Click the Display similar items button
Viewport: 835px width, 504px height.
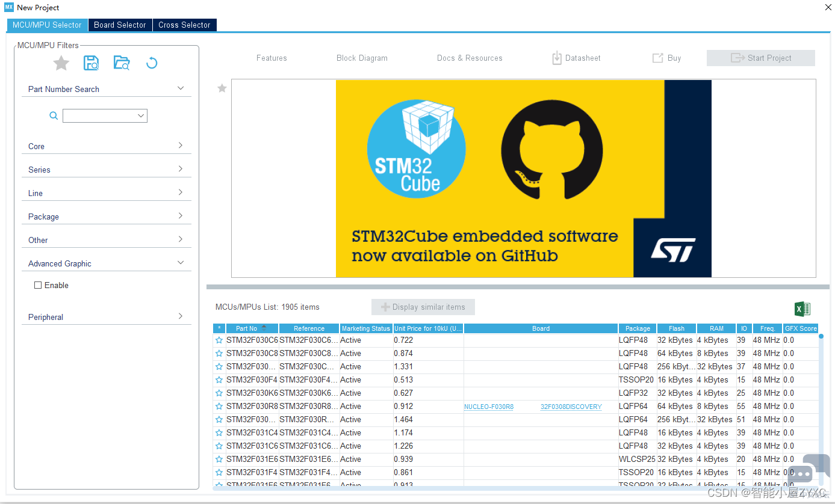423,307
